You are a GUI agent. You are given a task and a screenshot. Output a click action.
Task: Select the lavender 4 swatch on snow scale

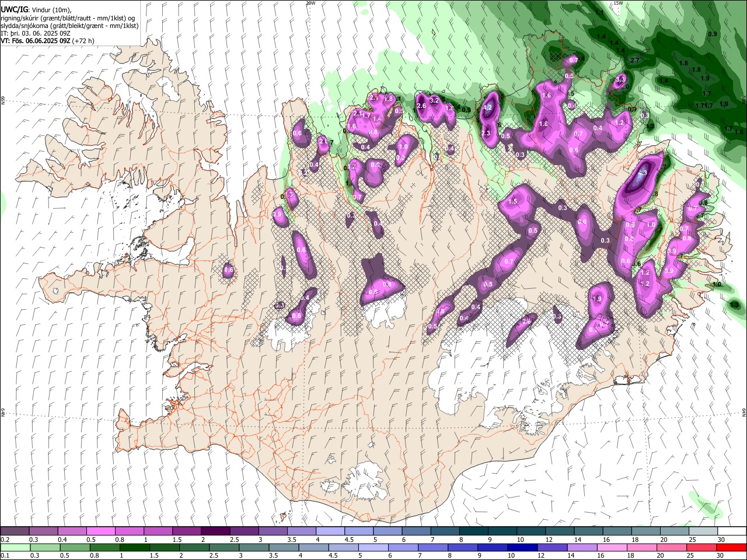(x=329, y=531)
